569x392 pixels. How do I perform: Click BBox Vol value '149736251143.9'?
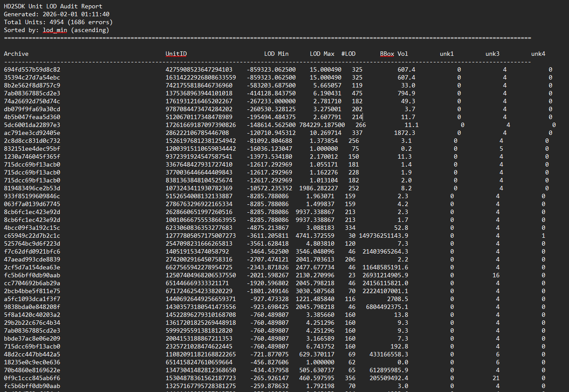click(384, 236)
